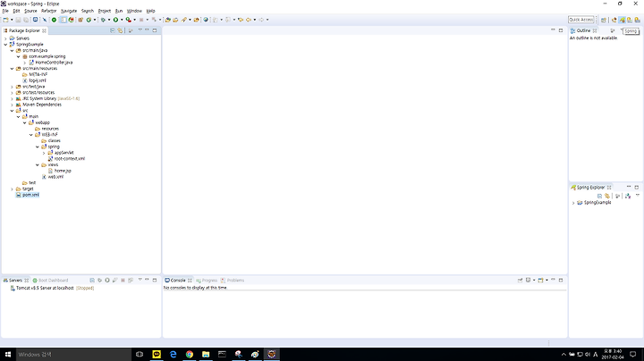The image size is (644, 361).
Task: Open the Window menu
Action: coord(134,11)
